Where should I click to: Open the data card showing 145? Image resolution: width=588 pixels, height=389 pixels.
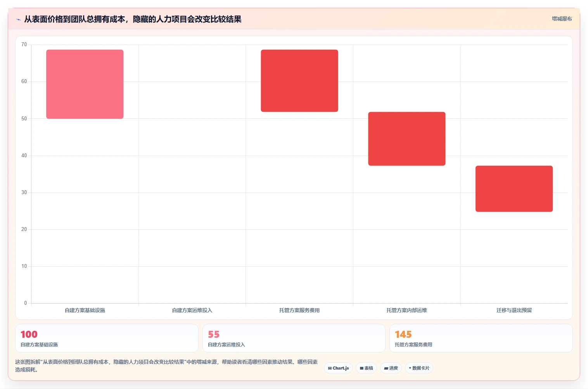pos(481,338)
